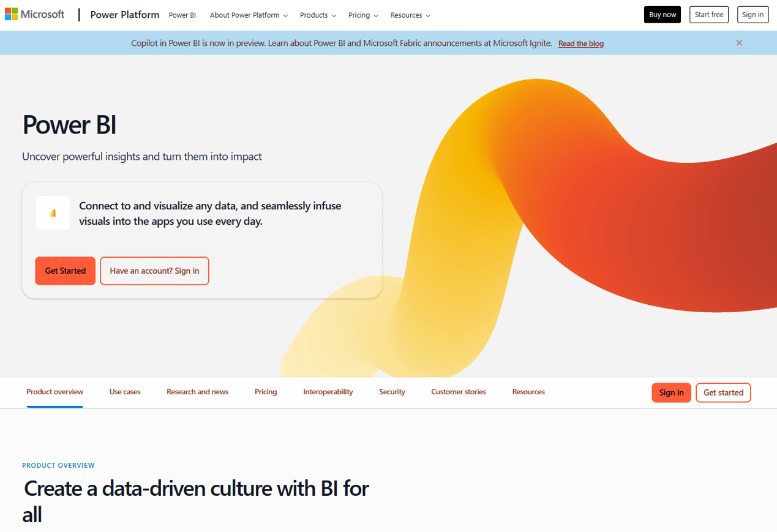The image size is (777, 532).
Task: Click the Power BI main heading
Action: click(69, 125)
